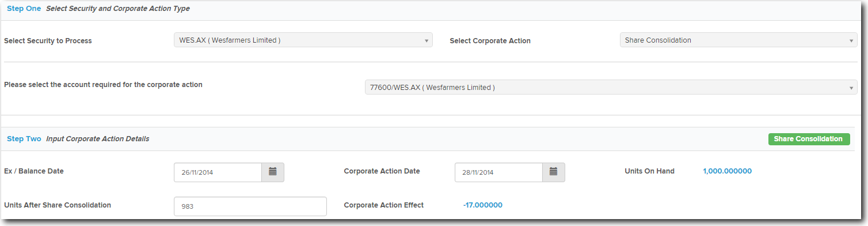The image size is (868, 226).
Task: Open the WES.AX ( Wesfarmers Limited ) security selector
Action: 303,40
